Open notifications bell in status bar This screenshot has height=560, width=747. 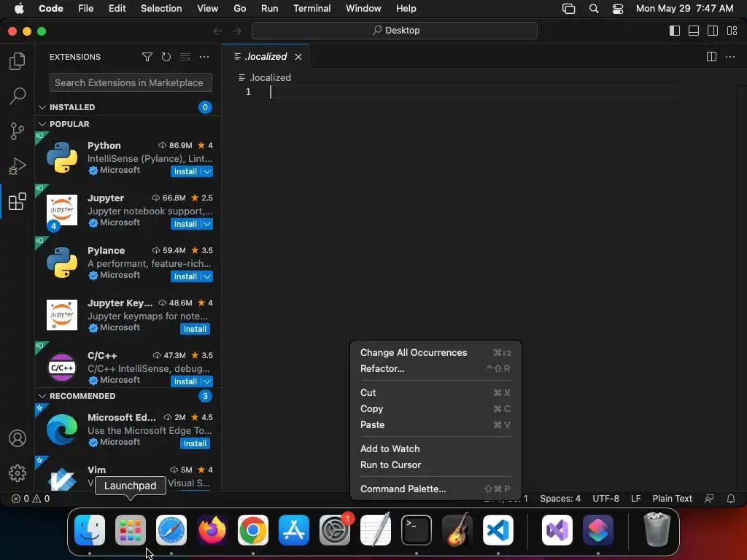click(x=731, y=499)
